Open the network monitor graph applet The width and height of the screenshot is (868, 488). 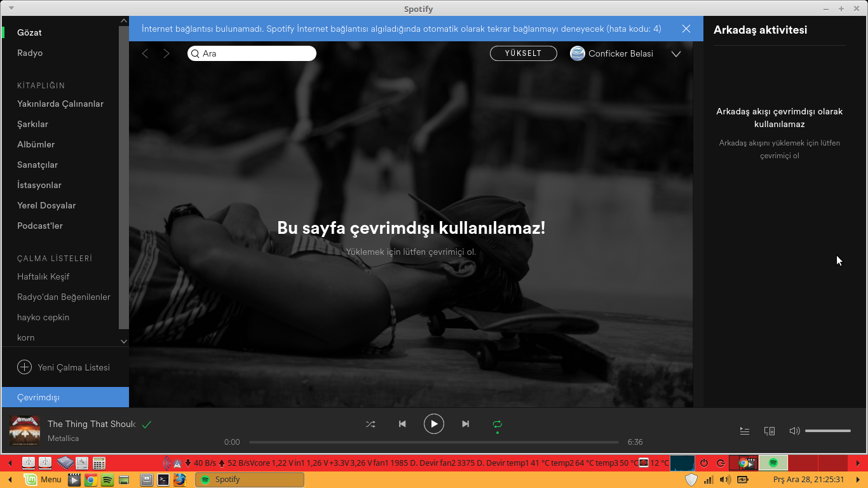[682, 463]
